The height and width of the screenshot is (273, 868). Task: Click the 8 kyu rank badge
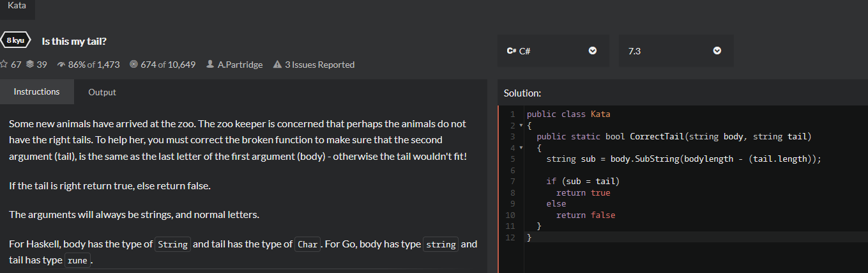[17, 40]
